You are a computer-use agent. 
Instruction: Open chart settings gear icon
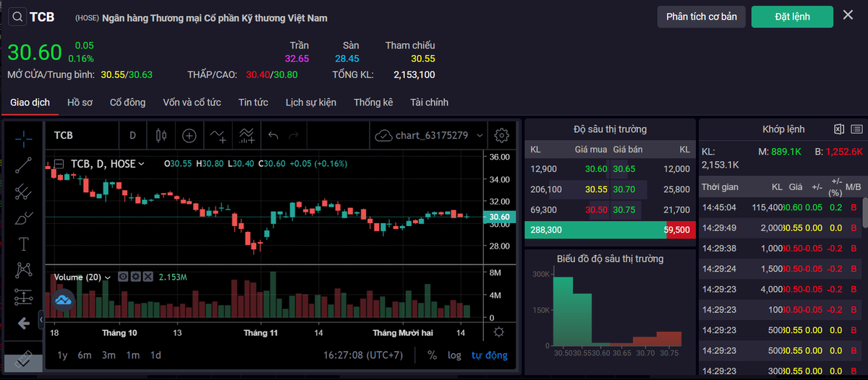pos(501,135)
